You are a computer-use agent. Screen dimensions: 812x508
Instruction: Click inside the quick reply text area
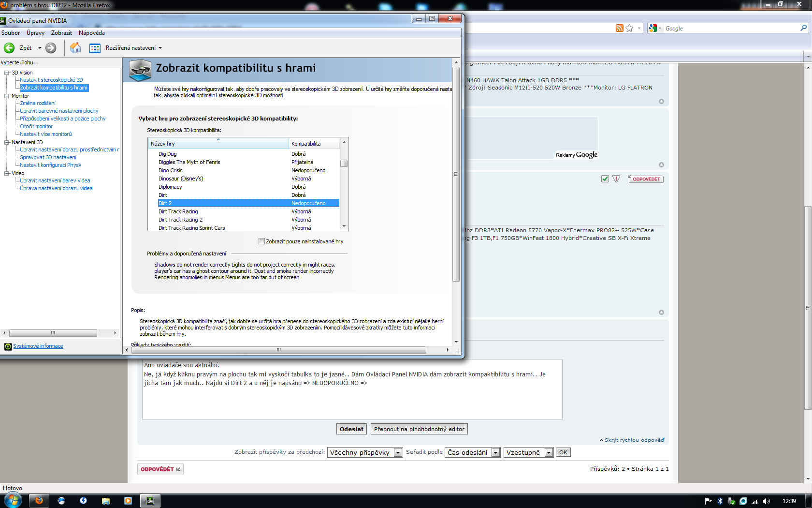(x=352, y=389)
